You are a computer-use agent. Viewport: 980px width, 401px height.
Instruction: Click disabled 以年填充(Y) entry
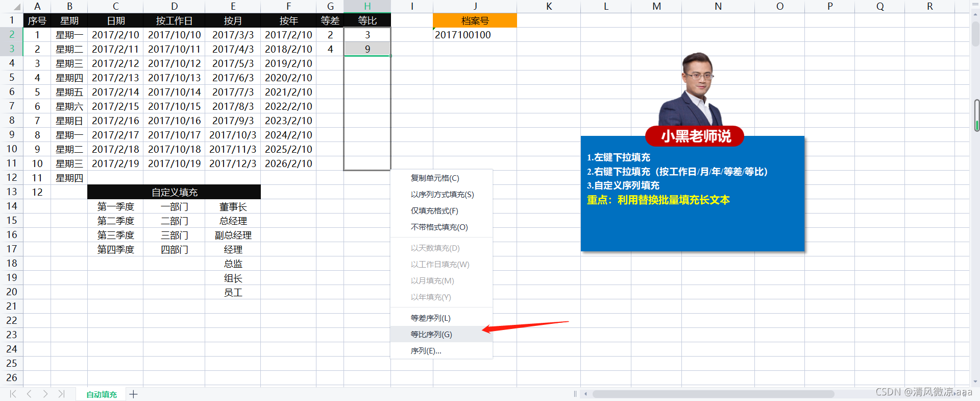tap(442, 297)
